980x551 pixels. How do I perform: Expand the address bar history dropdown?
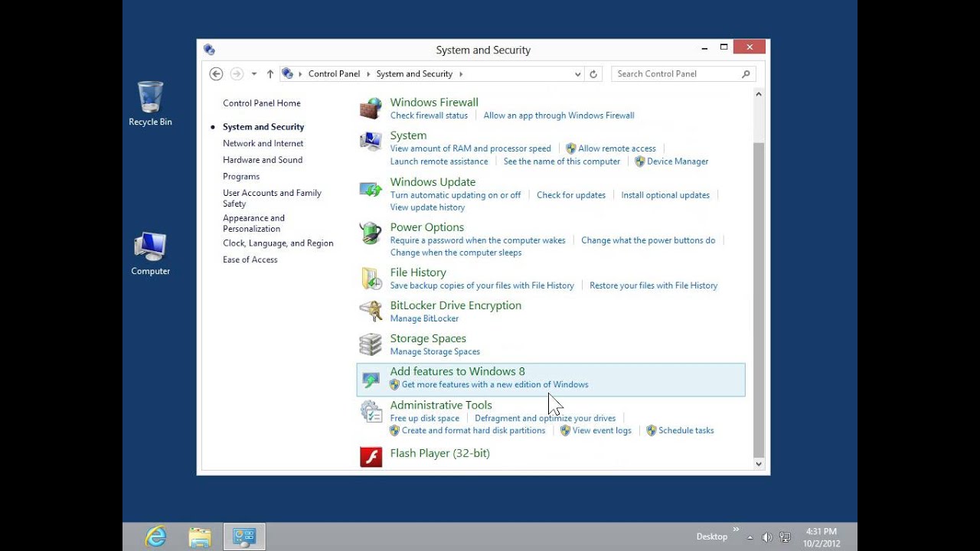pos(578,74)
